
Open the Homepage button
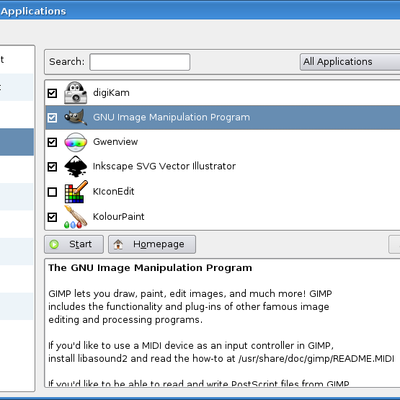tap(152, 244)
